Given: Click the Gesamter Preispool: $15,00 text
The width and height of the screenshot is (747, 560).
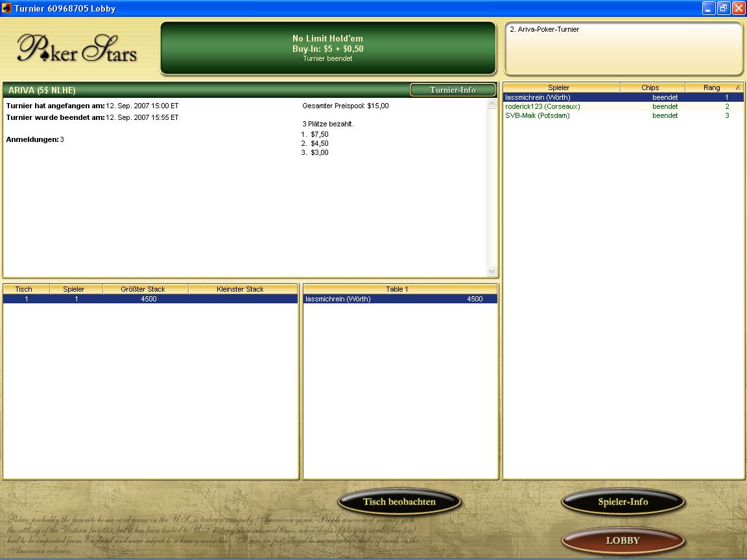Looking at the screenshot, I should pyautogui.click(x=346, y=106).
